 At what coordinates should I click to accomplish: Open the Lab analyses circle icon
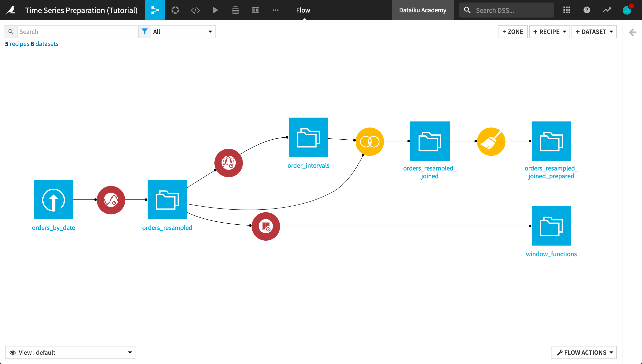coord(175,10)
